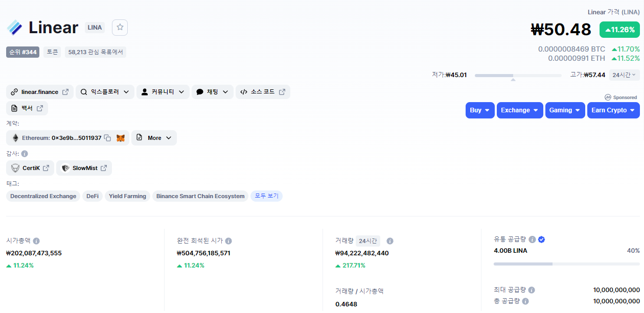
Task: Open the linear.finance website link
Action: coord(40,92)
